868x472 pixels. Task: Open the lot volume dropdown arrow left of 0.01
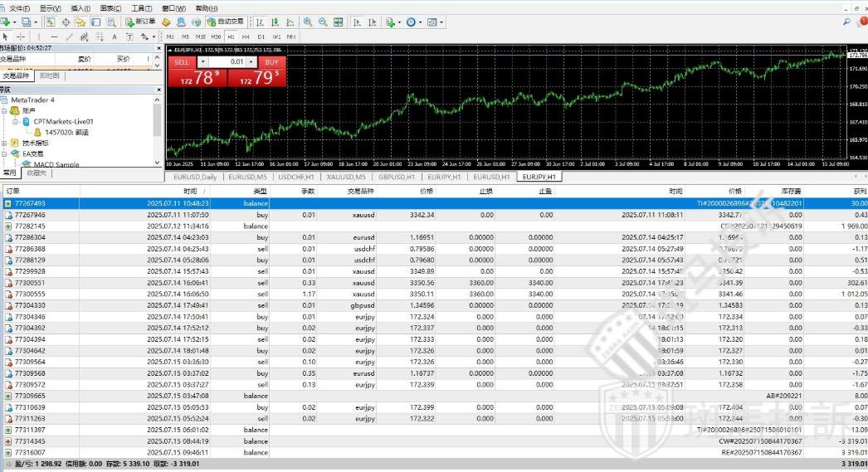203,62
